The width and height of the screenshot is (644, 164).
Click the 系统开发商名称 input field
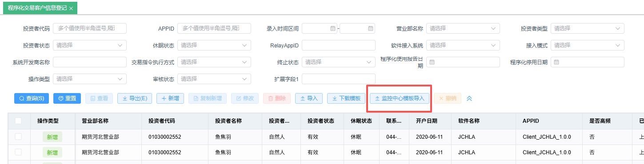click(x=90, y=62)
